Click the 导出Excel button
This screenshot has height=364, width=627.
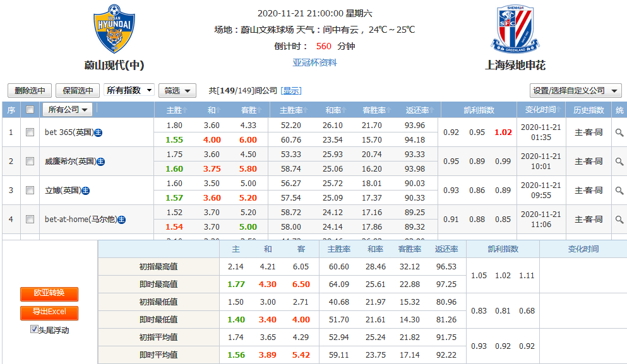(x=49, y=312)
